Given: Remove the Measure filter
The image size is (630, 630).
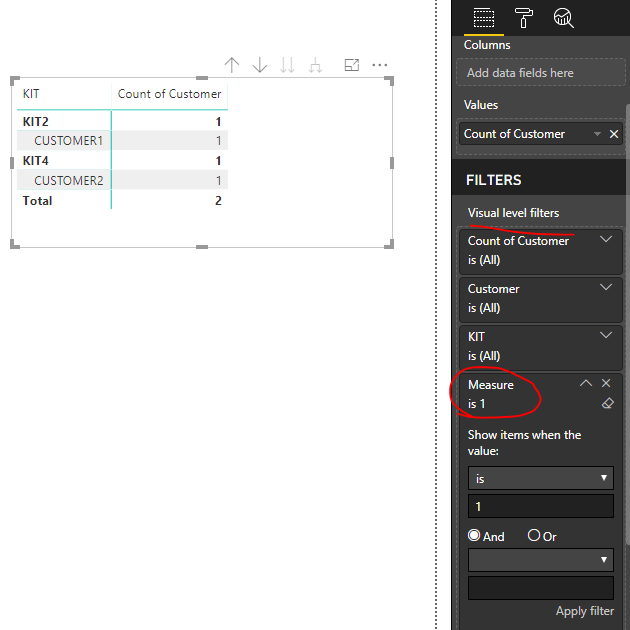Looking at the screenshot, I should click(606, 383).
